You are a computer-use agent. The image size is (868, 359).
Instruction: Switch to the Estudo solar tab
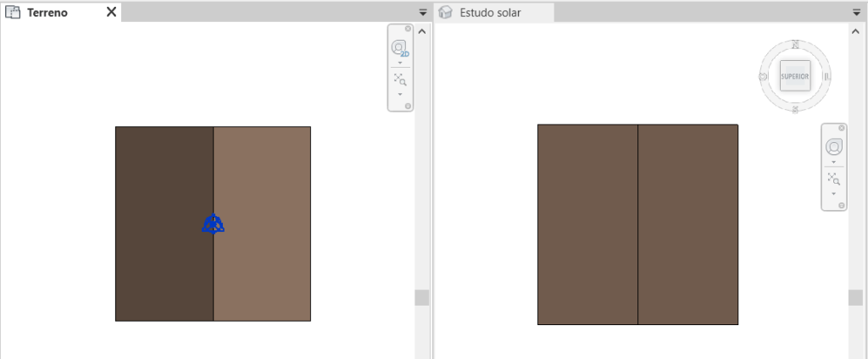[490, 13]
